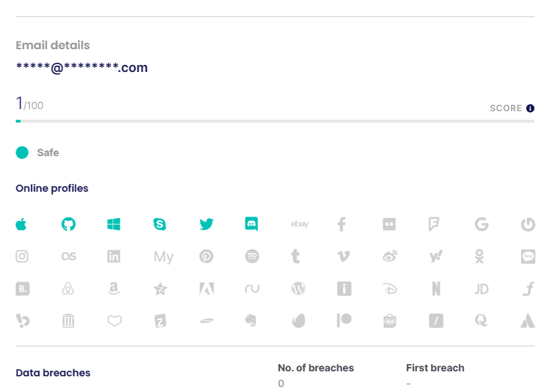Click the masked email address text

tap(82, 68)
